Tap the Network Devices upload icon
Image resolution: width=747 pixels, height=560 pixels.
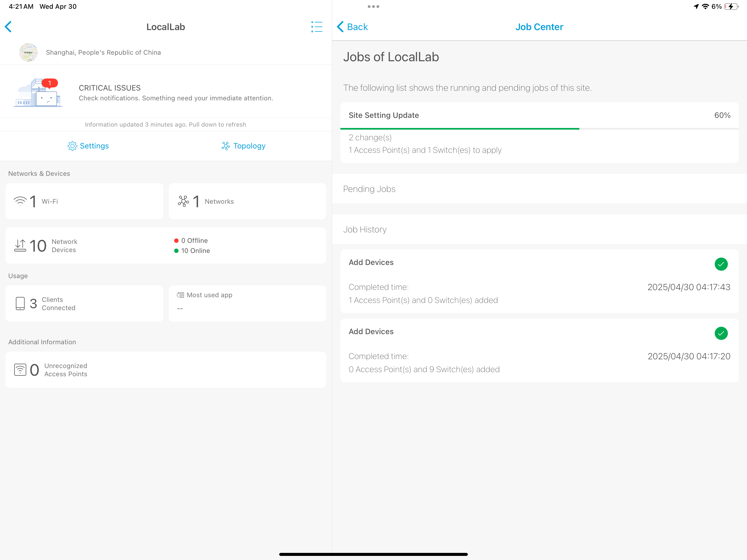coord(20,246)
